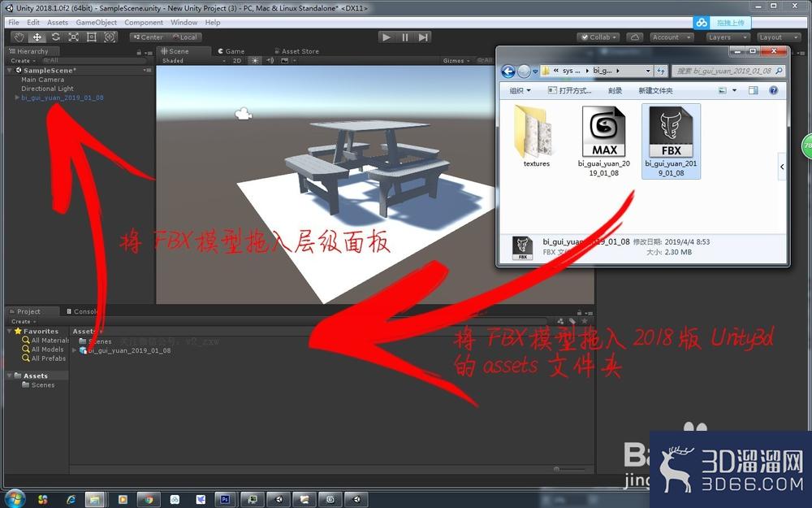Open Windows Start menu
Image resolution: width=812 pixels, height=508 pixels.
tap(14, 499)
